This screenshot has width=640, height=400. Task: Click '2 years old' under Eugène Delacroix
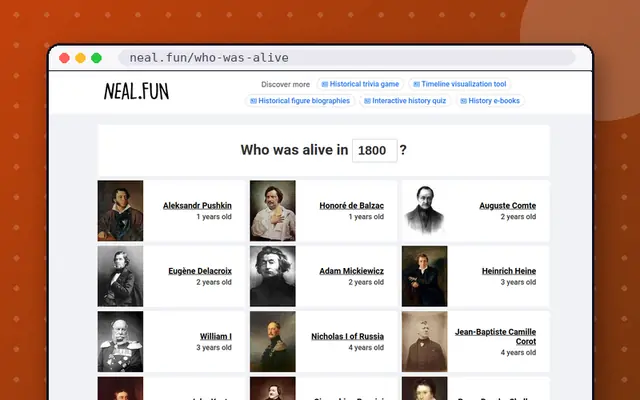pos(214,282)
